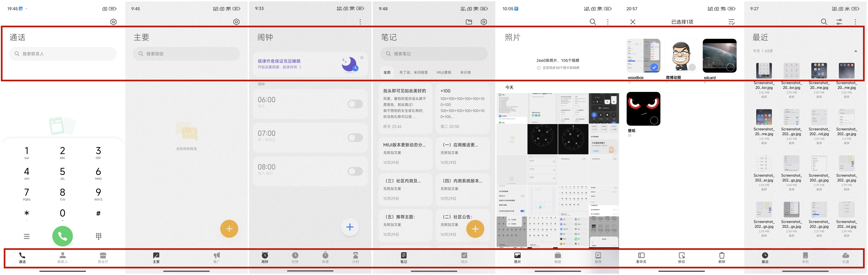
Task: Switch to the 手机 storage tab
Action: tap(805, 258)
